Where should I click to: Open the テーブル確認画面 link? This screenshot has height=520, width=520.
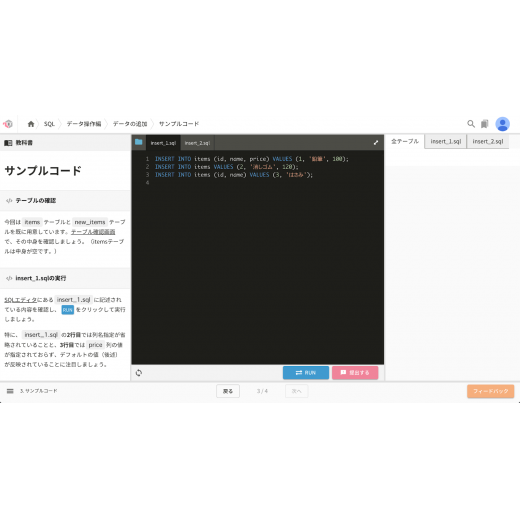(x=93, y=232)
